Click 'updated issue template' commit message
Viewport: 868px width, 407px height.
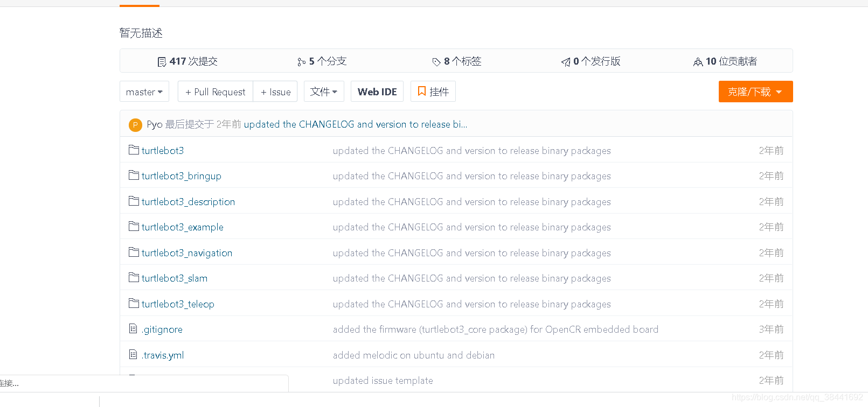coord(383,381)
